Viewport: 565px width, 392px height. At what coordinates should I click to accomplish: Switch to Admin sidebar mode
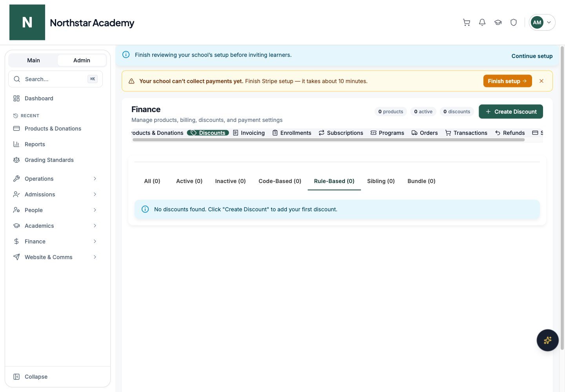click(82, 60)
